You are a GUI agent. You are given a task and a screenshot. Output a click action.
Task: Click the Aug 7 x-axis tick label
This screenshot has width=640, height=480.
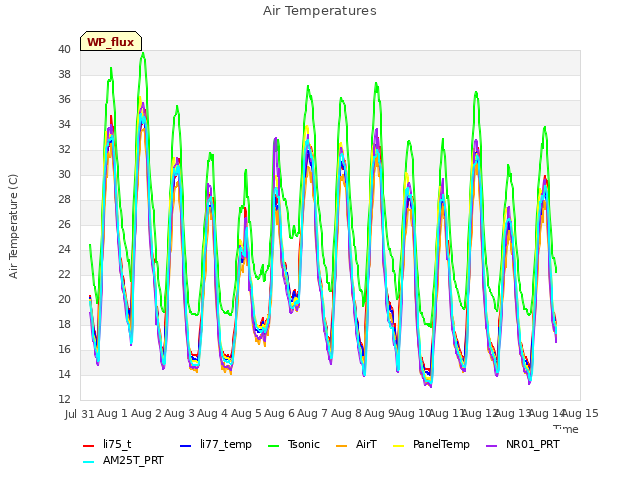click(313, 413)
